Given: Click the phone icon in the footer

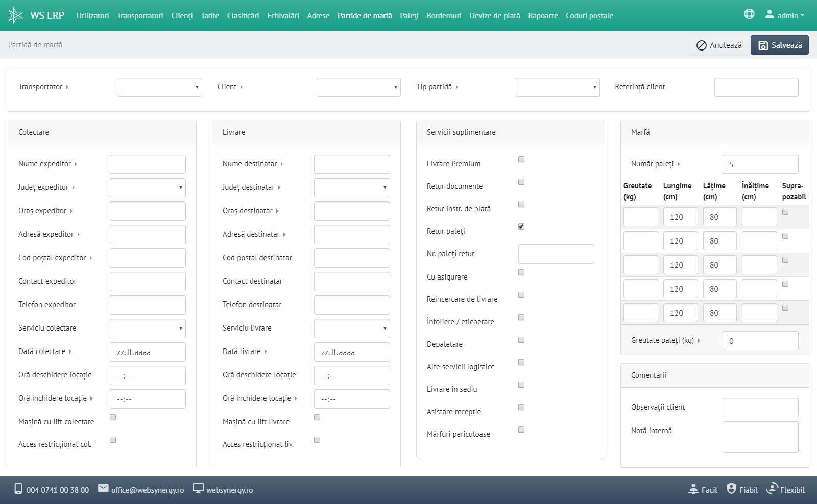Looking at the screenshot, I should coord(18,488).
